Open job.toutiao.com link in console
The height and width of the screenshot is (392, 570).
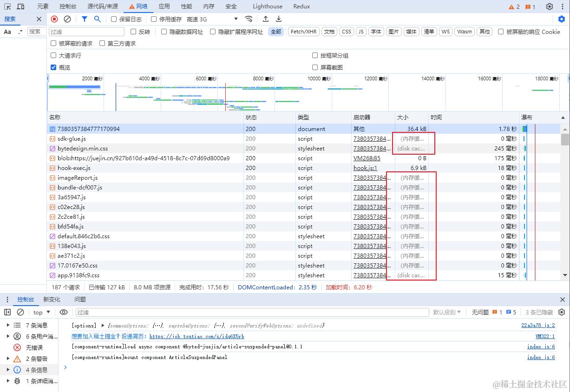(x=197, y=336)
